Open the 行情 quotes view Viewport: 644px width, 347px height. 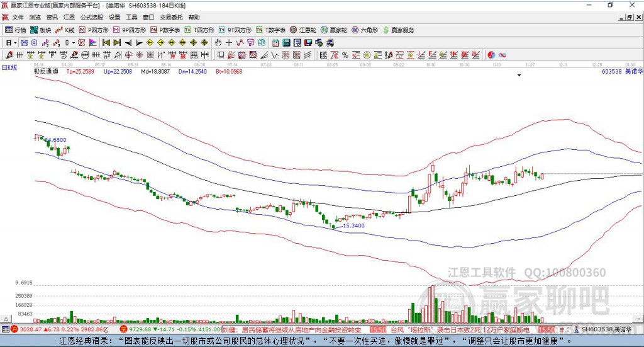15,30
